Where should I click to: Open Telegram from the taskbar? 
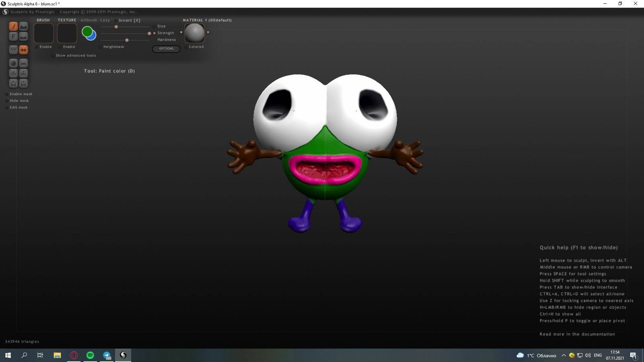(x=107, y=355)
